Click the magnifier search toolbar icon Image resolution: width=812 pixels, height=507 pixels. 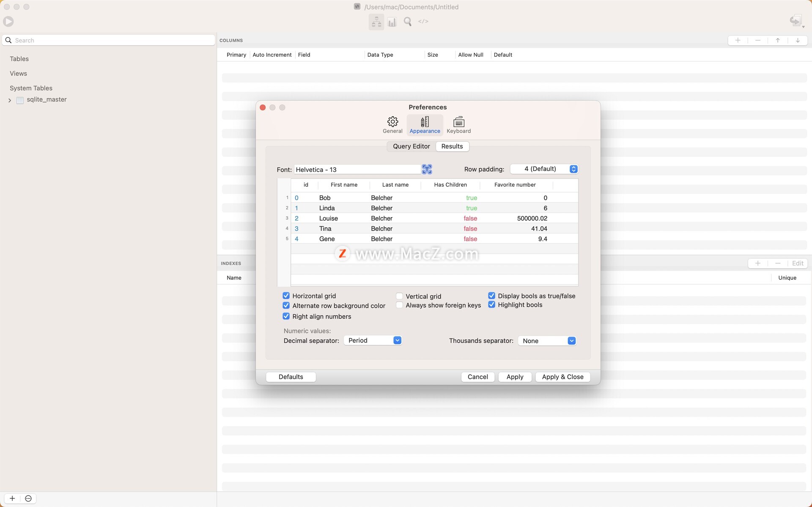point(408,22)
